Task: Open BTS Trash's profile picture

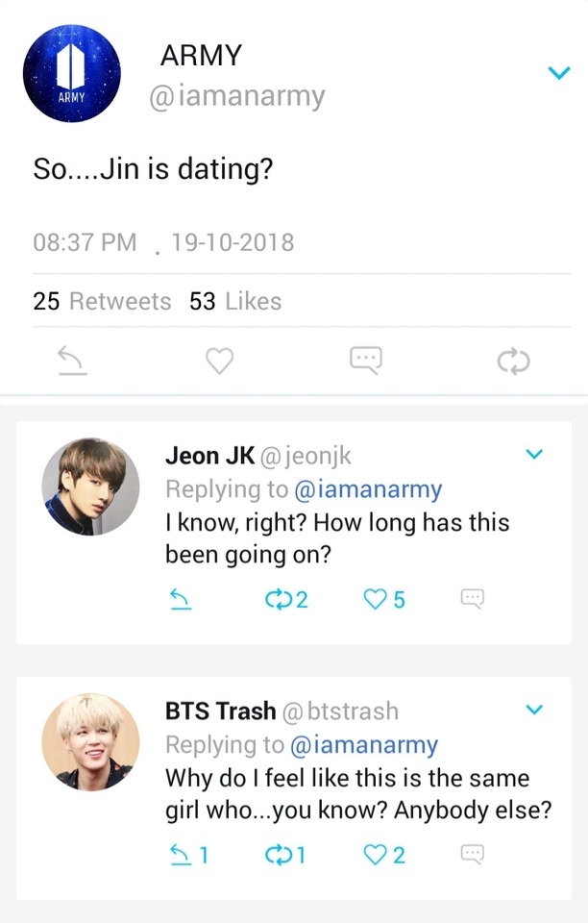Action: click(90, 742)
